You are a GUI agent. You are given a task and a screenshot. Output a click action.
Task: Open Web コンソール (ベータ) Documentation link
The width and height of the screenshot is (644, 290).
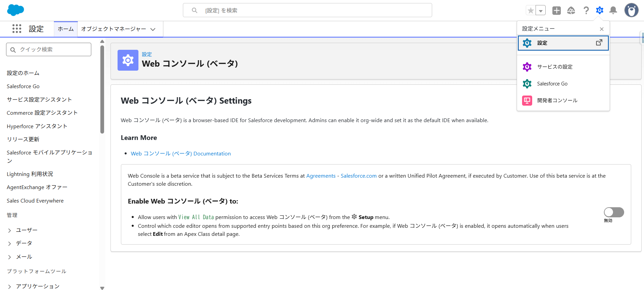coord(181,153)
